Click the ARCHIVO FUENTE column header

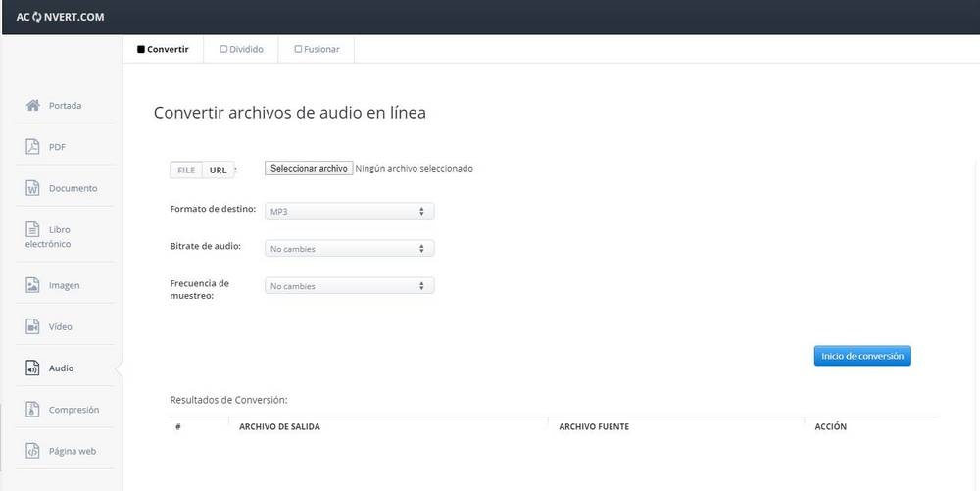(x=594, y=426)
